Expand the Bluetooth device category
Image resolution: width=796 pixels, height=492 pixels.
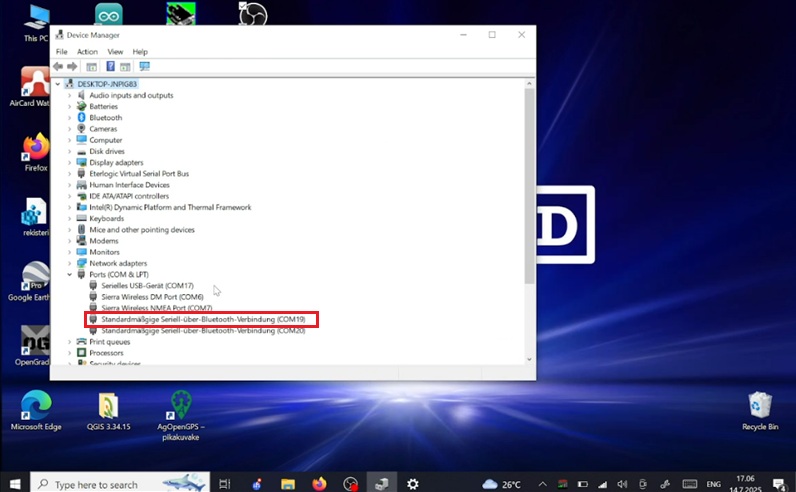point(70,118)
